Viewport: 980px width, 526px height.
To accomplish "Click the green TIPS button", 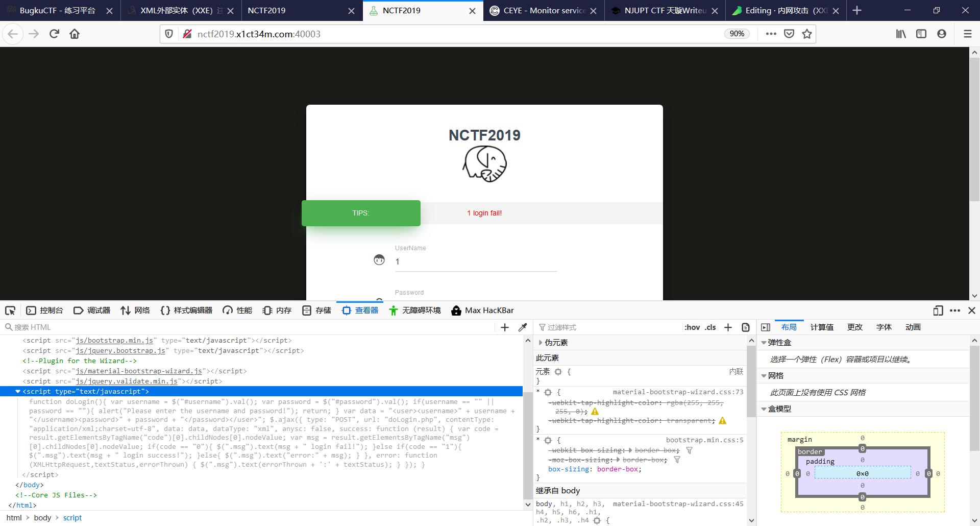I will (x=361, y=213).
